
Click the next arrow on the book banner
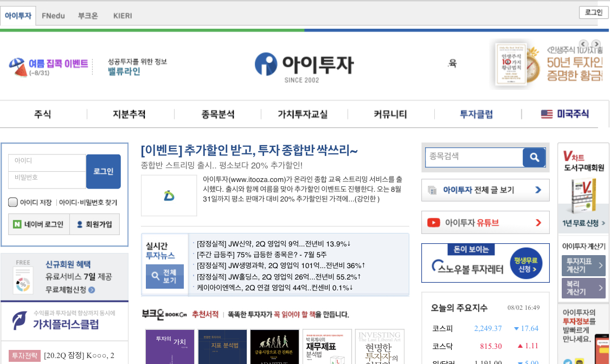tap(596, 44)
